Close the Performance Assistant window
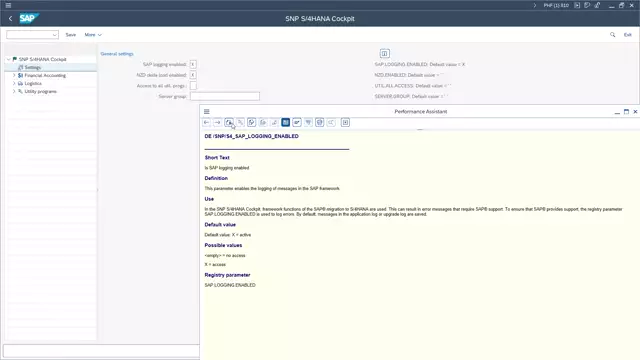This screenshot has width=640, height=360. 635,111
